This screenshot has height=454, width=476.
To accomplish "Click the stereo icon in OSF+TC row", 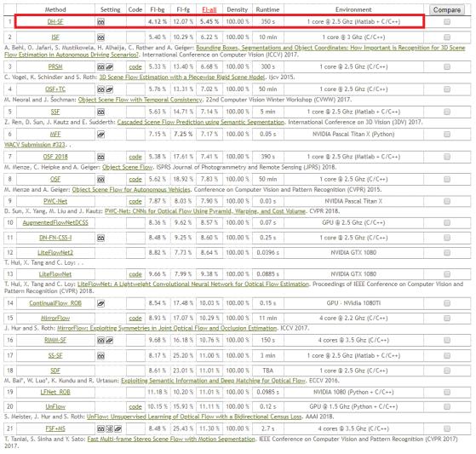I will 100,89.
